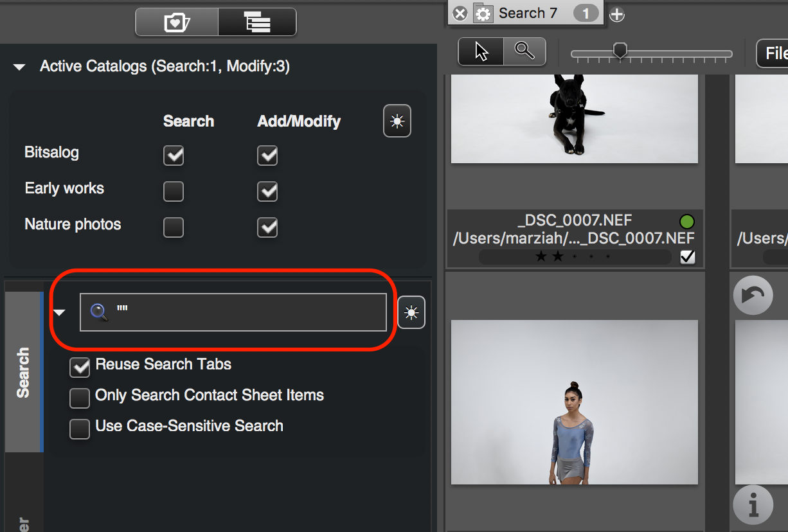Click the Search 7 tab count badge
Image resolution: width=788 pixels, height=532 pixels.
point(586,13)
